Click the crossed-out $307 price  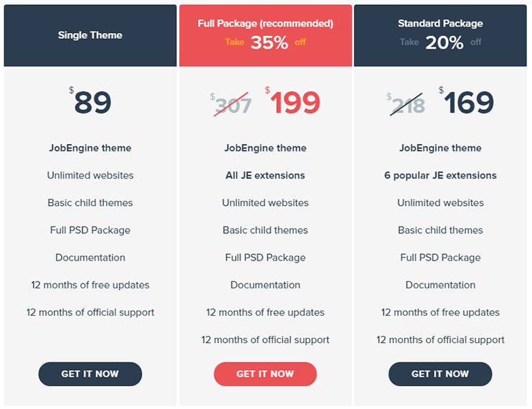(x=231, y=105)
